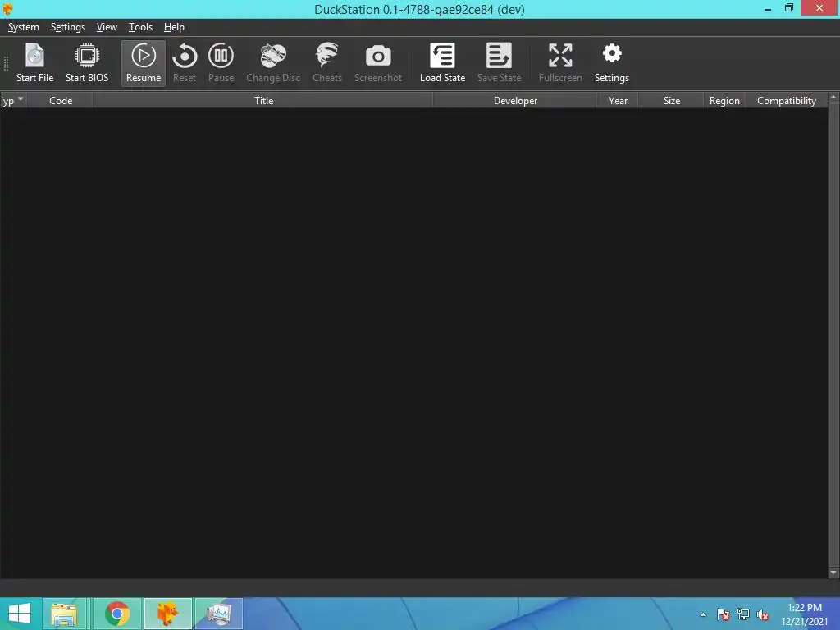Open the Windows Start button
The image size is (840, 630).
click(20, 614)
